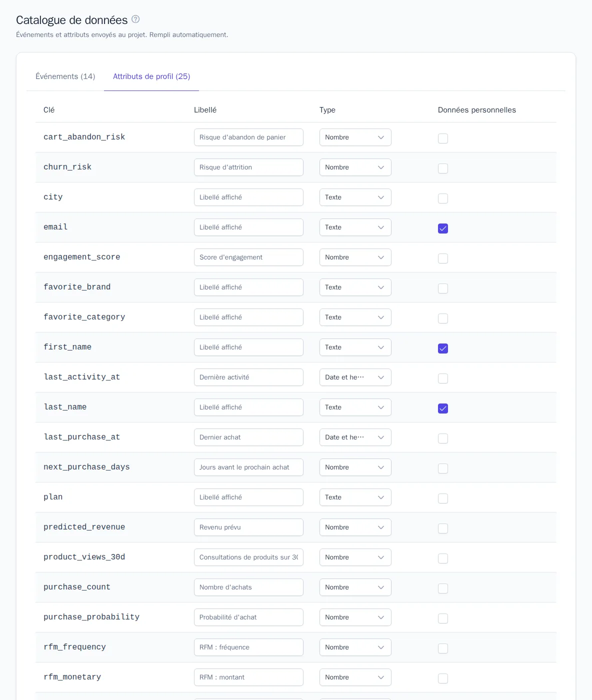Screen dimensions: 592x700
Task: Open the type selector for rfm_monetary
Action: pyautogui.click(x=355, y=677)
